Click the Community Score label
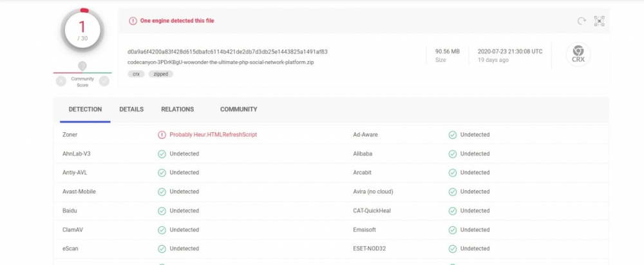Viewport: 644px width, 265px height. (x=82, y=82)
